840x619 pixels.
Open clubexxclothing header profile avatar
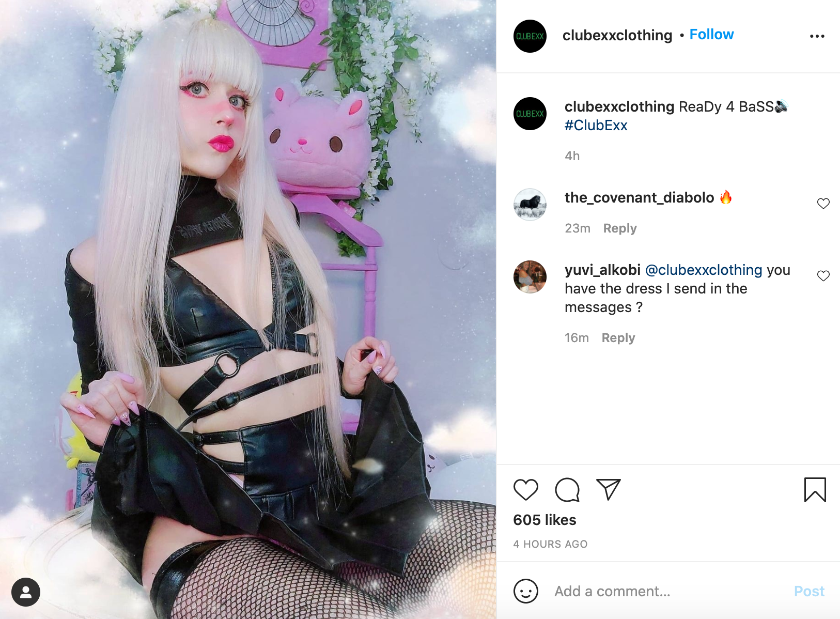tap(530, 36)
